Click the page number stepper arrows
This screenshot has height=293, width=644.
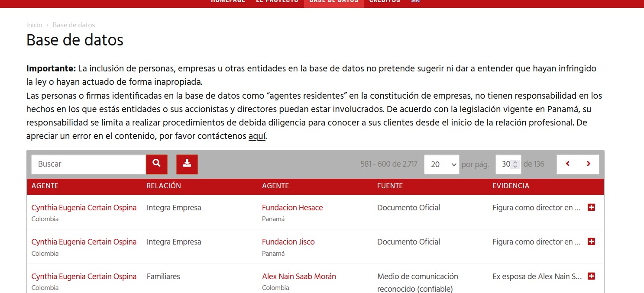[515, 164]
